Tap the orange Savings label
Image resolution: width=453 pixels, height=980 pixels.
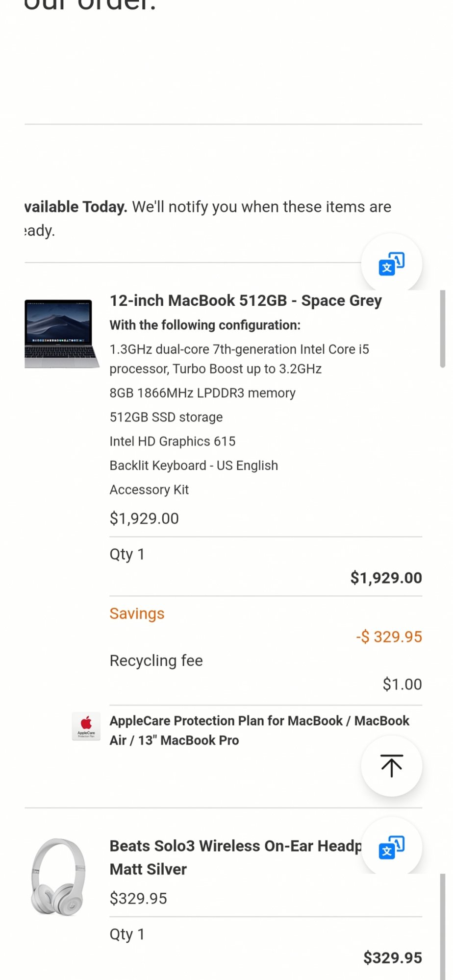137,613
